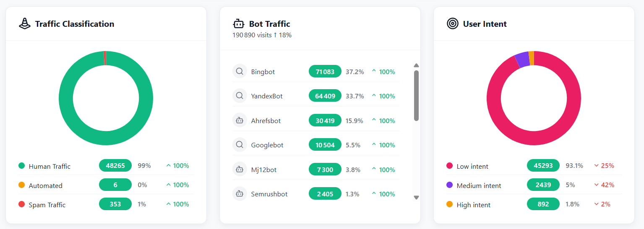
Task: Click the traffic cone icon beside Traffic Classification
Action: coord(25,24)
